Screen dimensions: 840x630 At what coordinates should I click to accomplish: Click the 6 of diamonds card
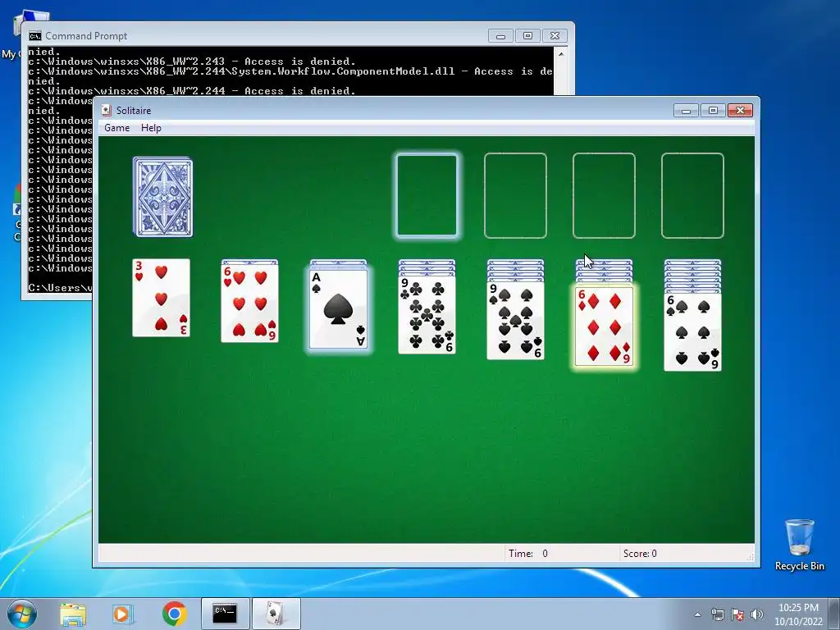605,326
